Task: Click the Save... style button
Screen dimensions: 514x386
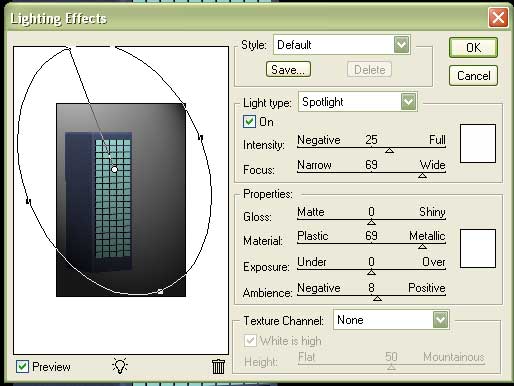Action: [x=288, y=69]
